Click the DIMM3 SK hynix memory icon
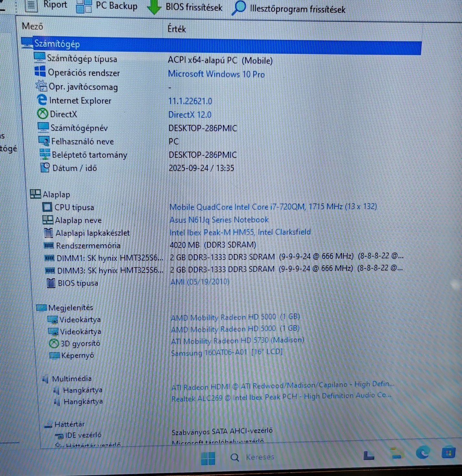Viewport: 462px width, 476px height. coord(50,270)
